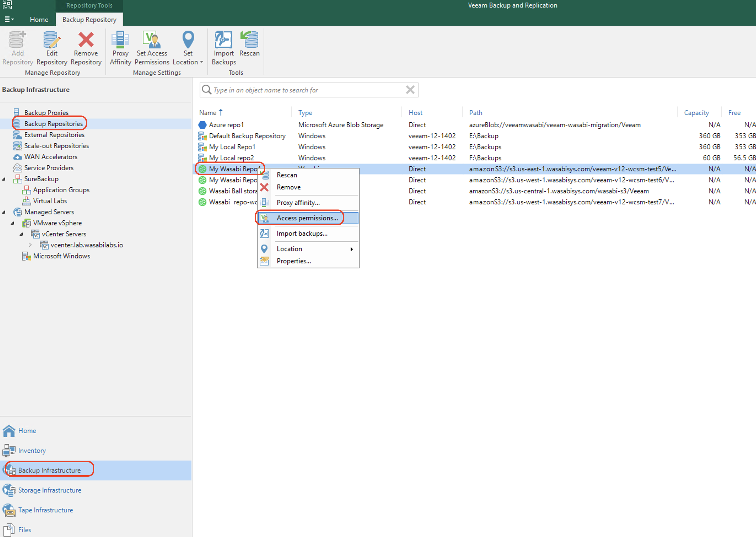Viewport: 756px width, 537px height.
Task: Choose Rescan in the context menu
Action: (308, 175)
